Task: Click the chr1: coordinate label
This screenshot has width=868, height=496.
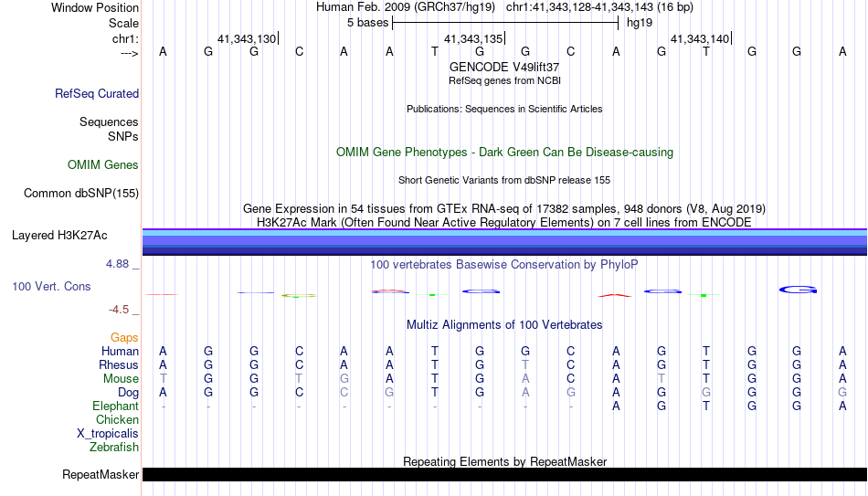Action: click(125, 38)
